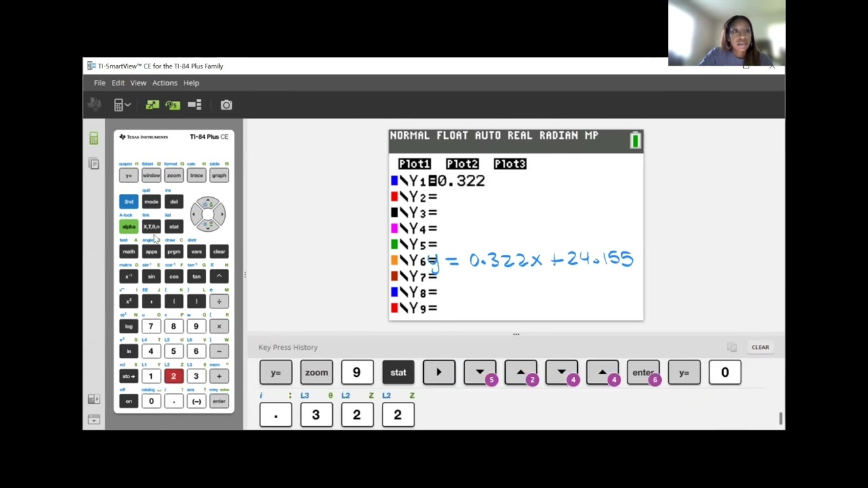
Task: Click the cos key
Action: (174, 277)
